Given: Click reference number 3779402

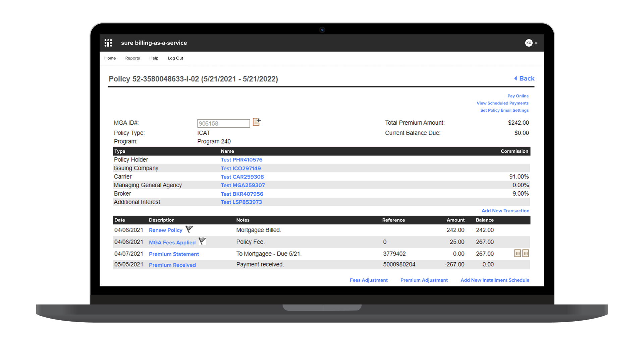Looking at the screenshot, I should (394, 254).
